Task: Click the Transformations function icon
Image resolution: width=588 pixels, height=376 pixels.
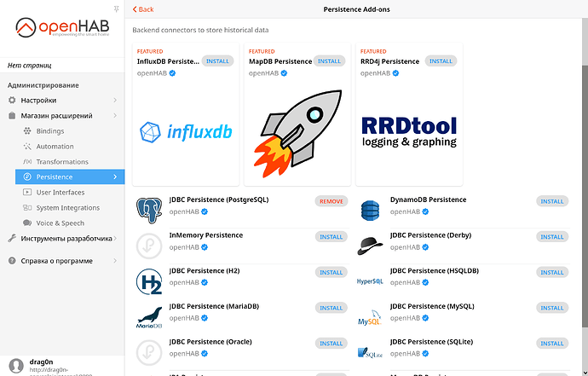Action: (27, 162)
